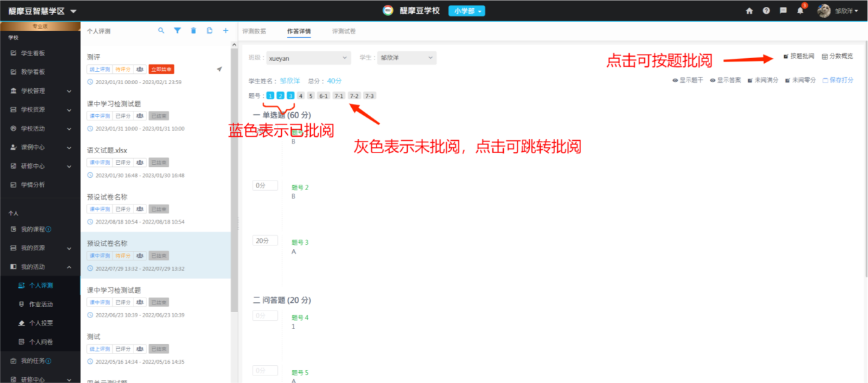Viewport: 868px width, 383px height.
Task: Open the chat messages icon
Action: pos(783,11)
